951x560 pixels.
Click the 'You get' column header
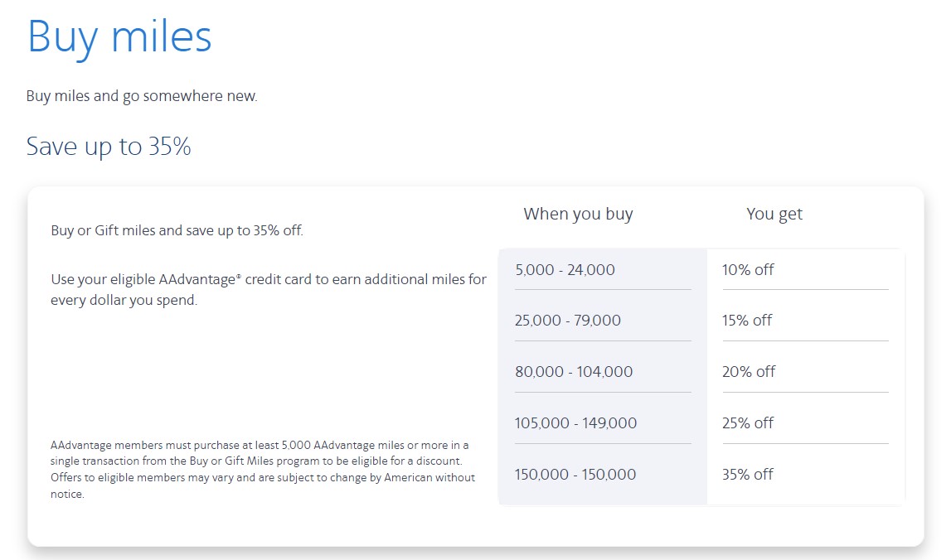point(774,214)
